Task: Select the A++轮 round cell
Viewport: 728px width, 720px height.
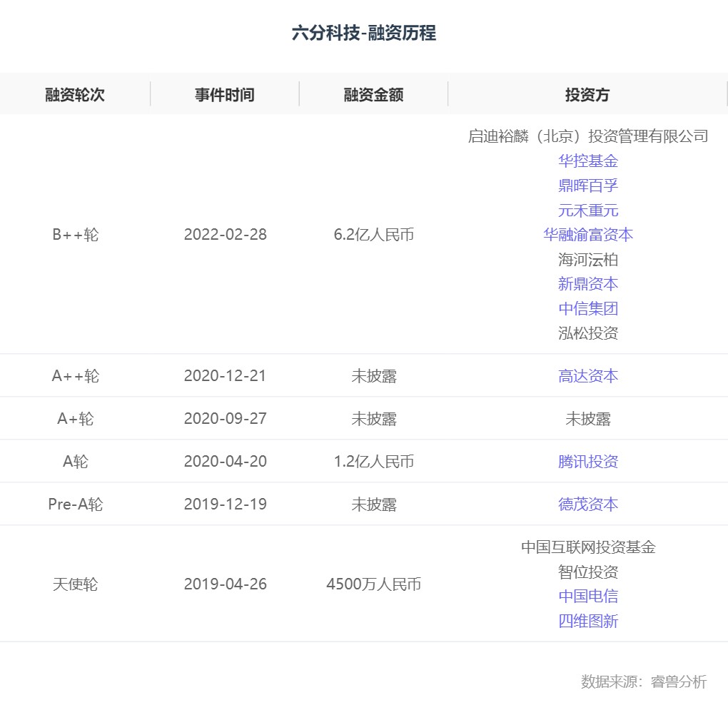Action: [75, 375]
